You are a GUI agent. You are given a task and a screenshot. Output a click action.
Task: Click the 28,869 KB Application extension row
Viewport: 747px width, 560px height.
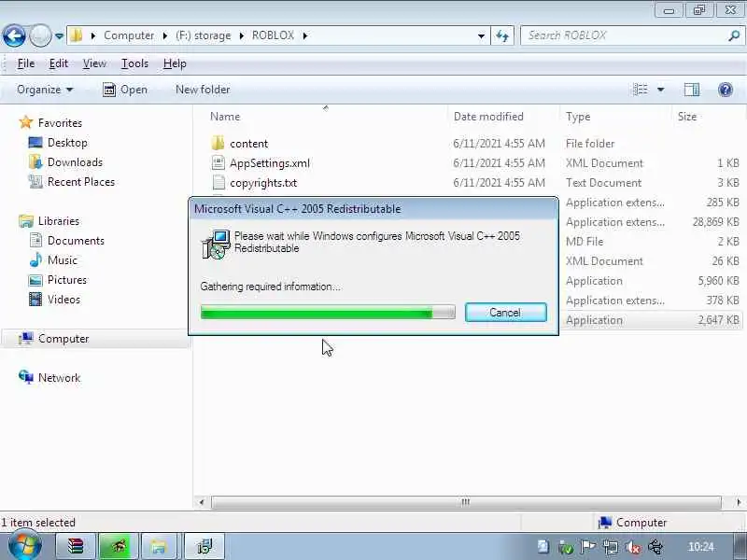point(652,222)
